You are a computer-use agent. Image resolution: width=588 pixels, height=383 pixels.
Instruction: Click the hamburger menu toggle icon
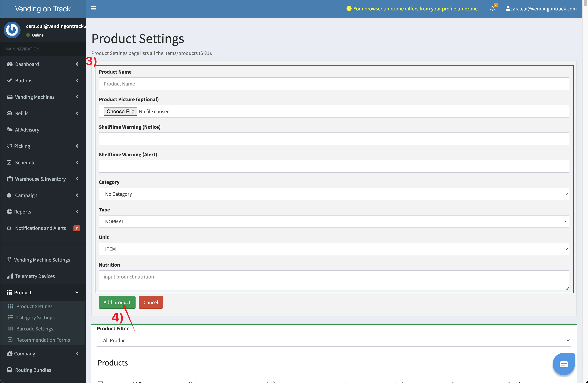(93, 8)
